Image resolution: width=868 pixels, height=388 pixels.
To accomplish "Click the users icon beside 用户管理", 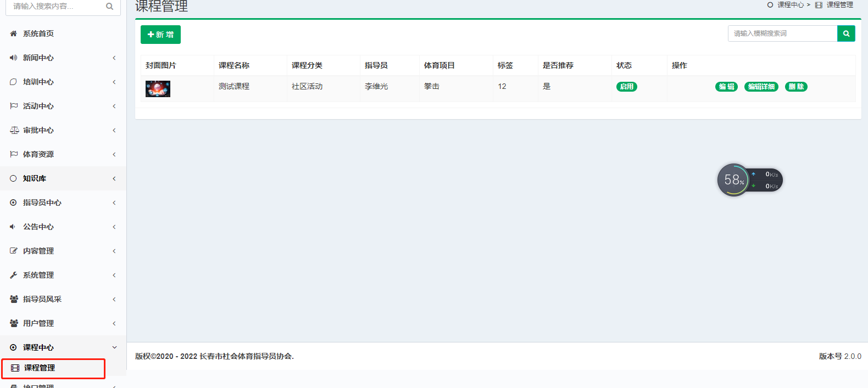I will tap(14, 323).
